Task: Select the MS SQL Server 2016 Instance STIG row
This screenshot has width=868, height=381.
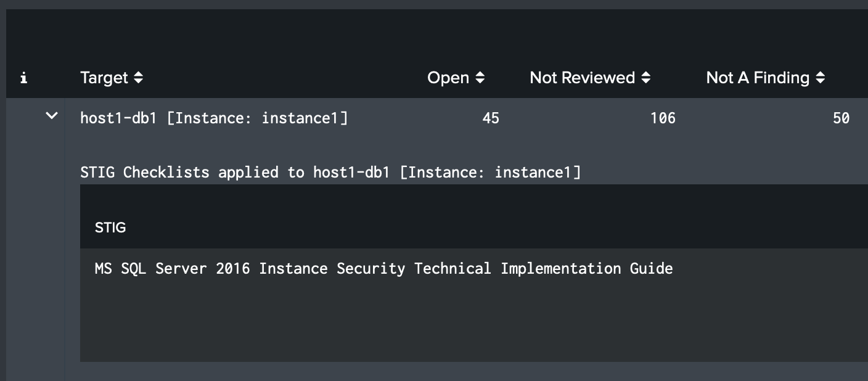Action: click(474, 269)
